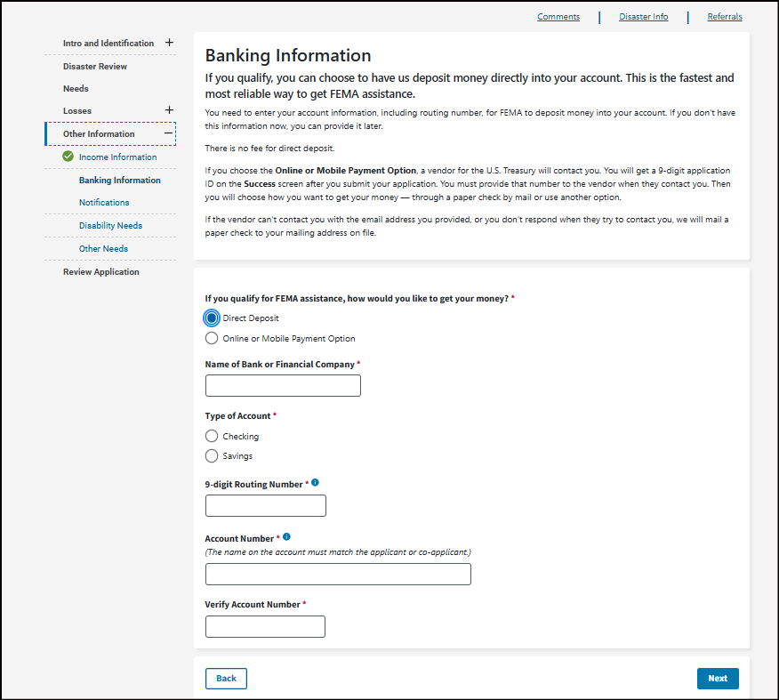This screenshot has height=700, width=779.
Task: Open the Comments link
Action: [558, 17]
